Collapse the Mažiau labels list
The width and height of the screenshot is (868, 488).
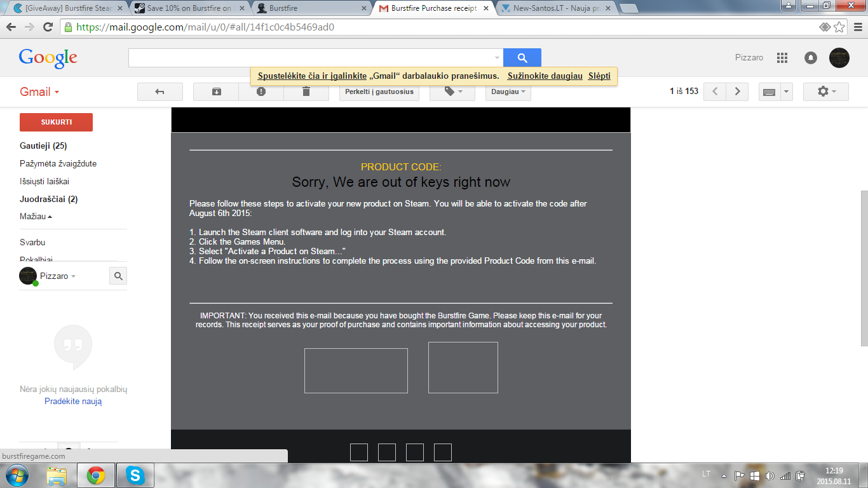(36, 217)
